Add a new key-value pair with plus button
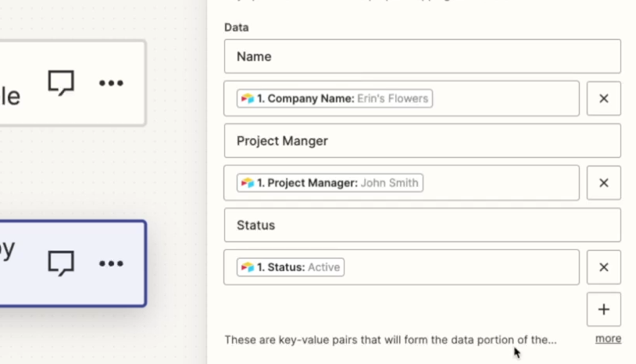The width and height of the screenshot is (636, 364). click(603, 309)
